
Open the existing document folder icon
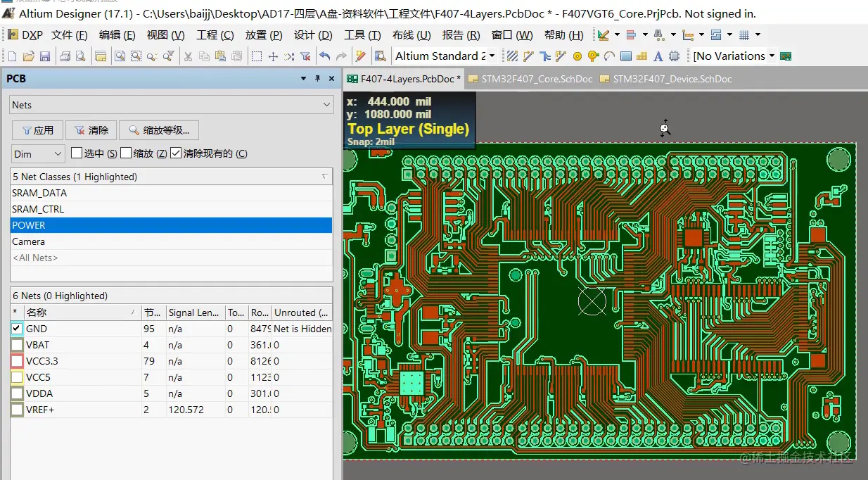[29, 56]
